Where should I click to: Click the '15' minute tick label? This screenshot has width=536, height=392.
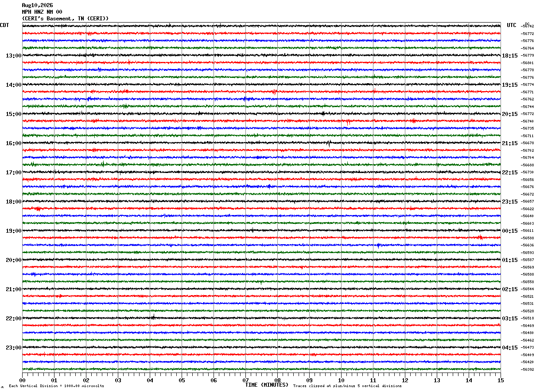click(x=501, y=380)
